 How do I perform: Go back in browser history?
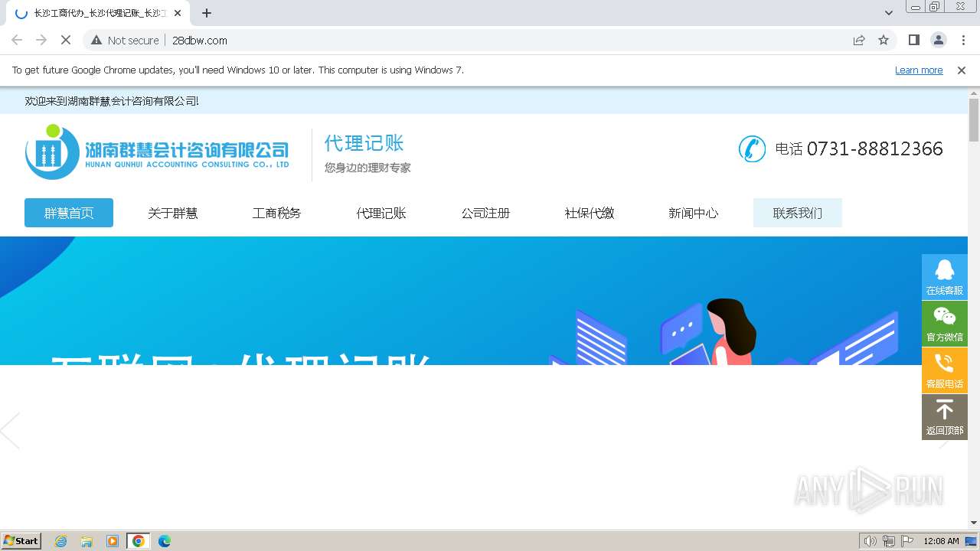(x=17, y=40)
